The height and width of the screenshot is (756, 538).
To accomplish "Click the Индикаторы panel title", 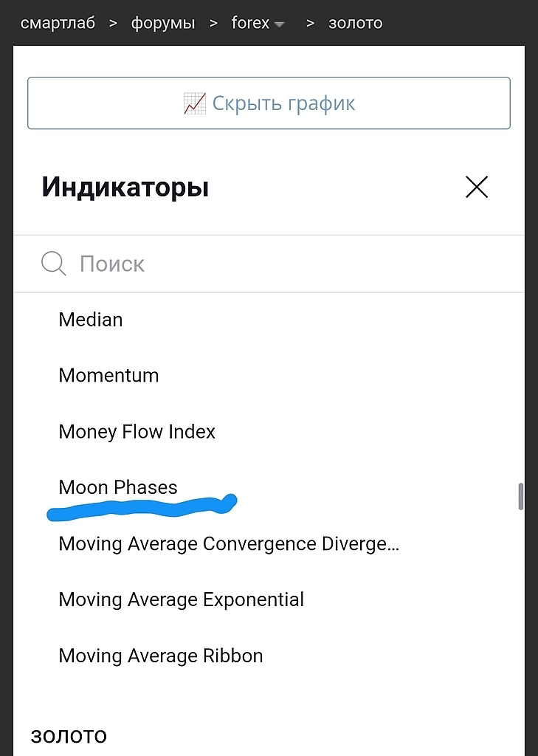I will tap(125, 188).
